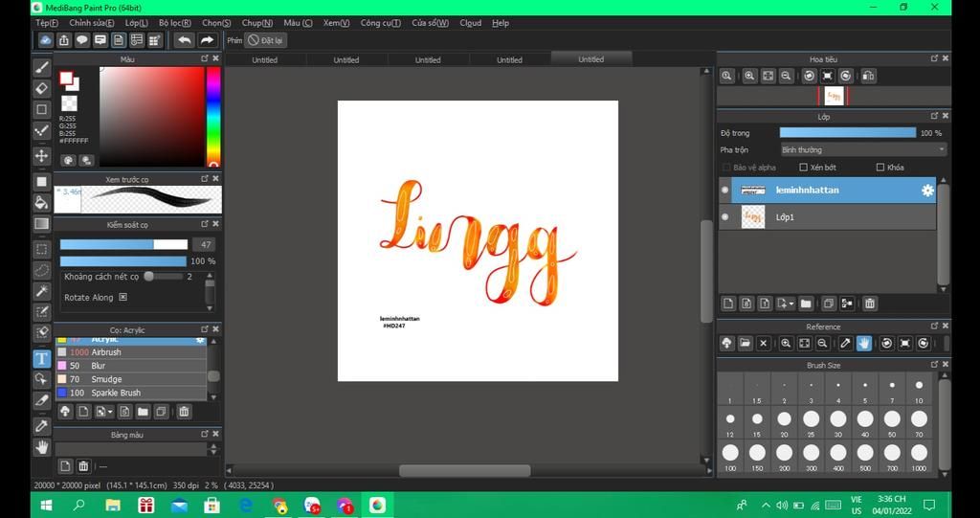
Task: Toggle the Khóa lock checkbox
Action: [x=880, y=167]
